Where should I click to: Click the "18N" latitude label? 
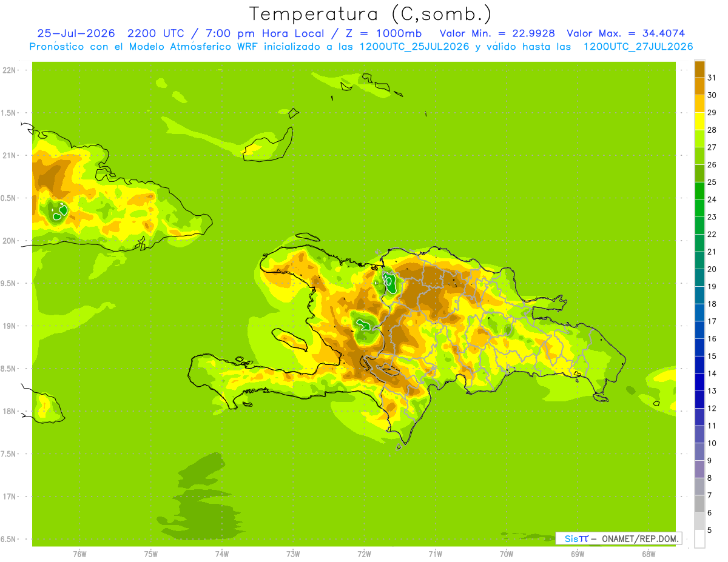tap(9, 411)
